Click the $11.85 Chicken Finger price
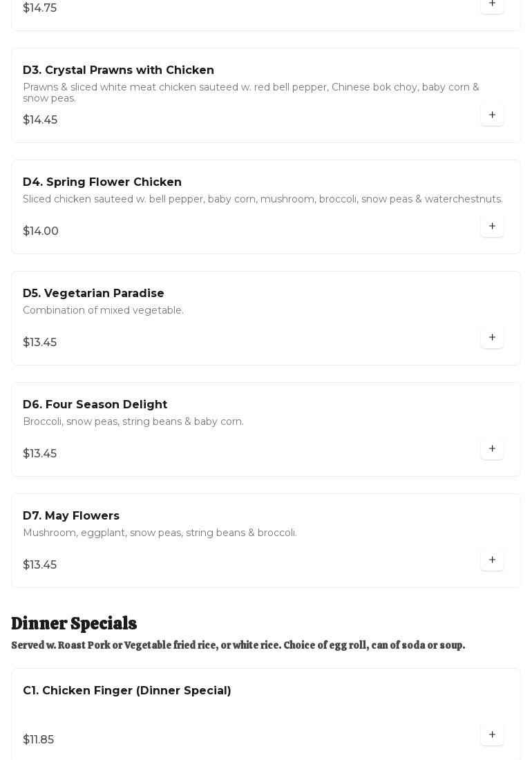532x760 pixels. pyautogui.click(x=39, y=740)
